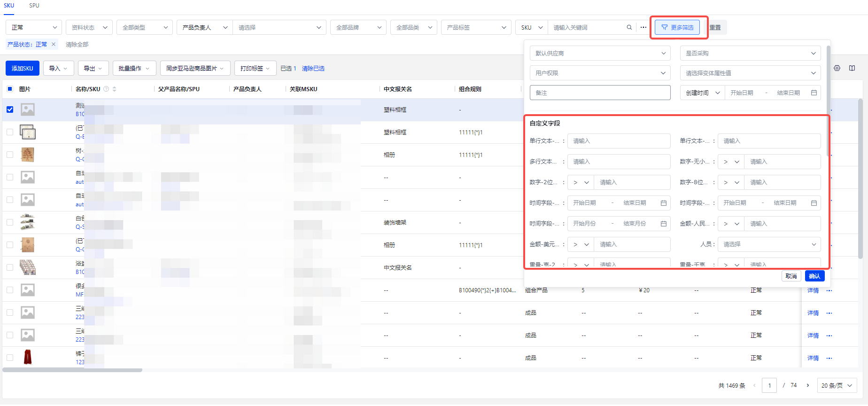Check the checkbox for the second table row

coord(10,132)
